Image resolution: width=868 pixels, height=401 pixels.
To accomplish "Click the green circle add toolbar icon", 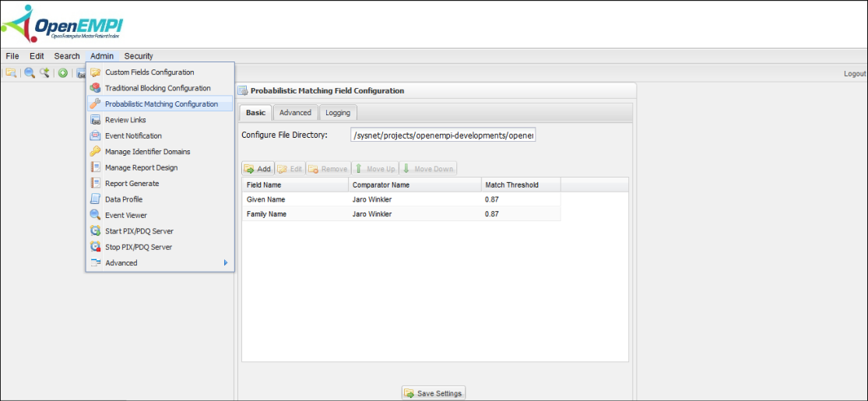I will [x=63, y=72].
